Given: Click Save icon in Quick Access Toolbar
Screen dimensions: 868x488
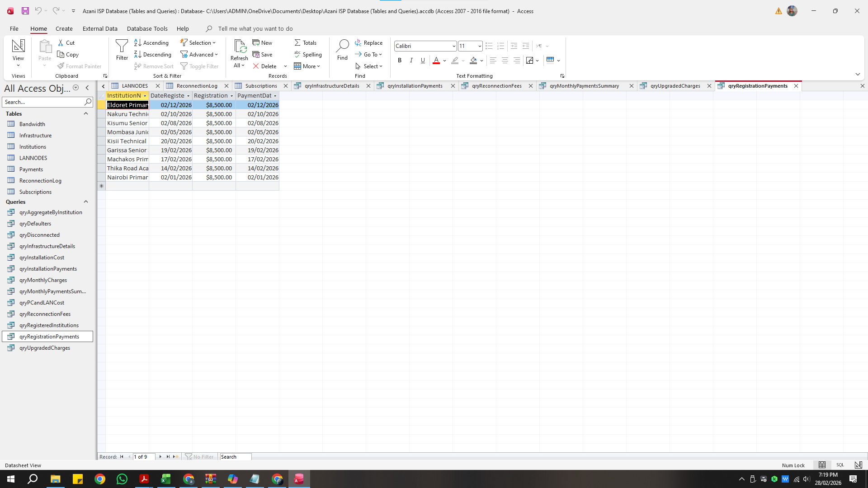Looking at the screenshot, I should (25, 11).
